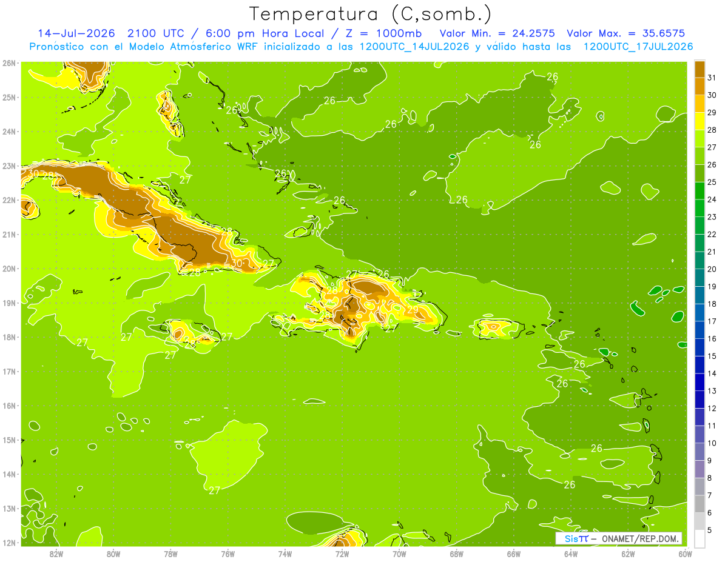This screenshot has height=562, width=728.
Task: Click the legend value '27'
Action: point(712,147)
